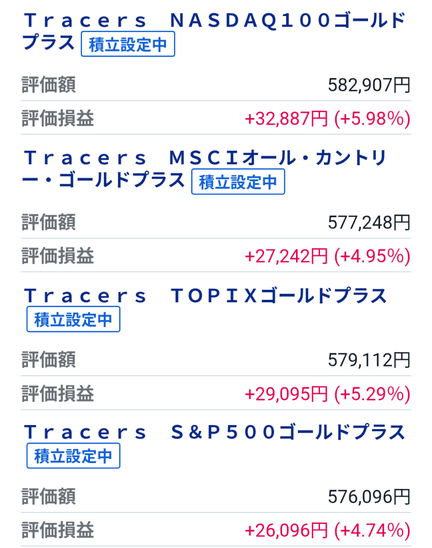Click 評価額 label in MSCI All Country section
This screenshot has height=548, width=432.
click(49, 222)
